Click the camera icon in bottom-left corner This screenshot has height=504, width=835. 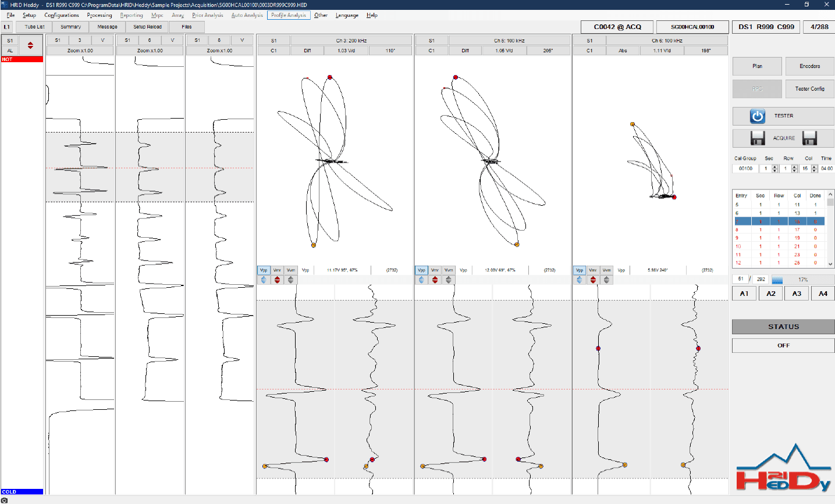click(x=5, y=500)
